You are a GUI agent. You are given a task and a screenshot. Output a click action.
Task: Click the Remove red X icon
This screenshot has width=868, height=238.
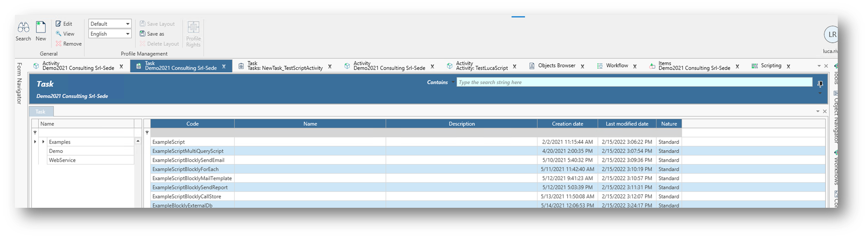coord(59,44)
